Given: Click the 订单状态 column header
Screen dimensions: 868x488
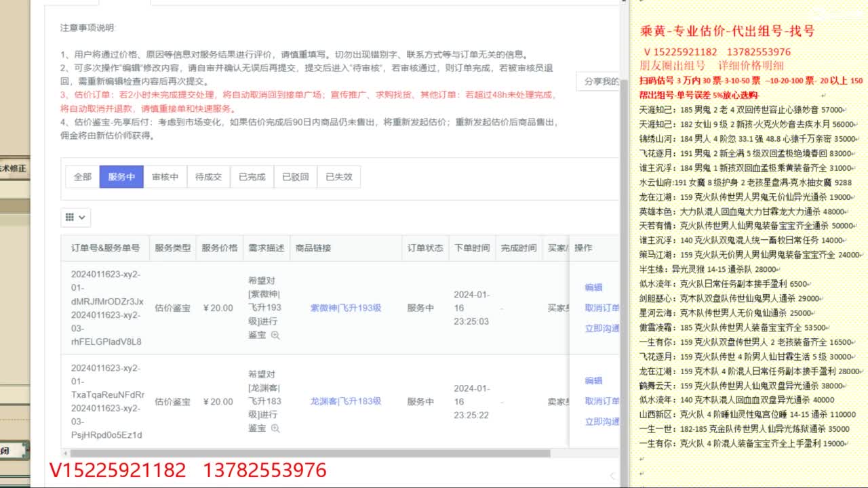Looking at the screenshot, I should click(x=425, y=248).
